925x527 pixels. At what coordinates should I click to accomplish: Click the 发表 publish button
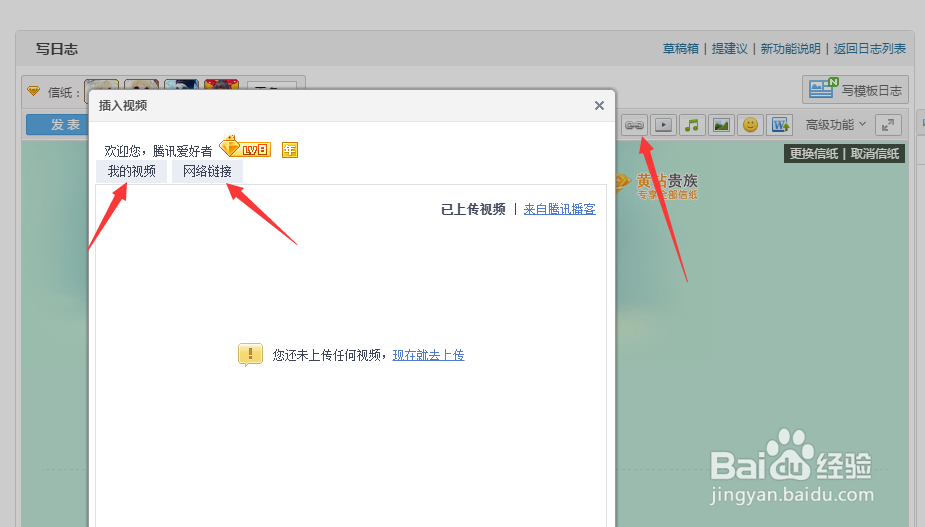click(x=57, y=125)
